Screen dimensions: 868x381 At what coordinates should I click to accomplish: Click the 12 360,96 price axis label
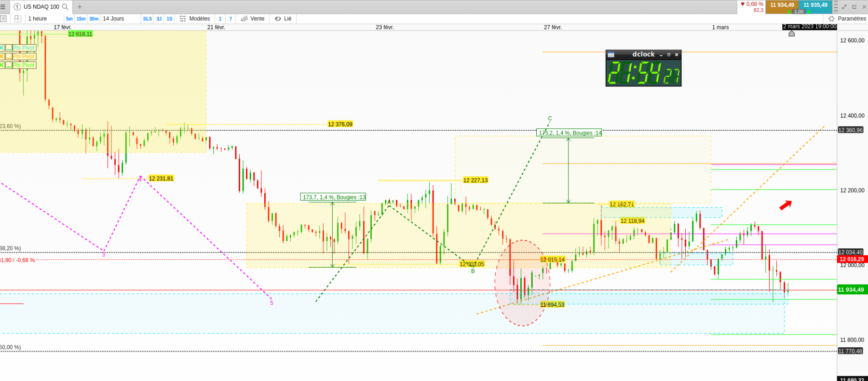point(851,130)
